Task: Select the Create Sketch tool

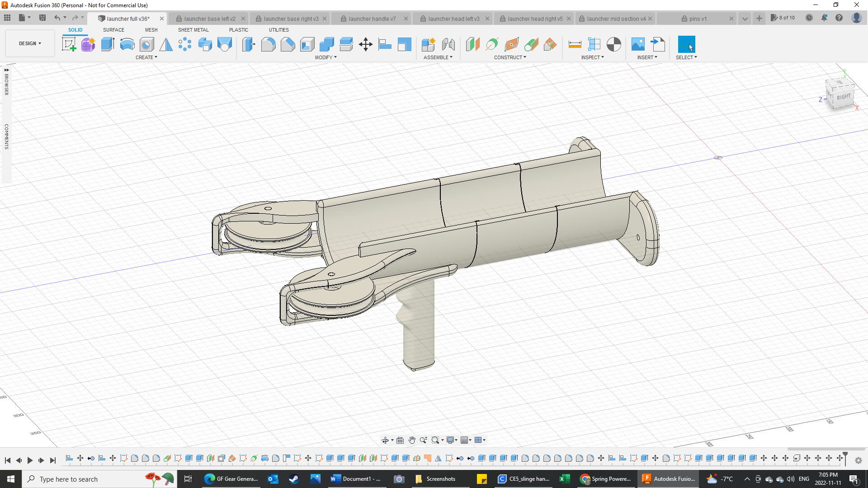Action: click(69, 44)
